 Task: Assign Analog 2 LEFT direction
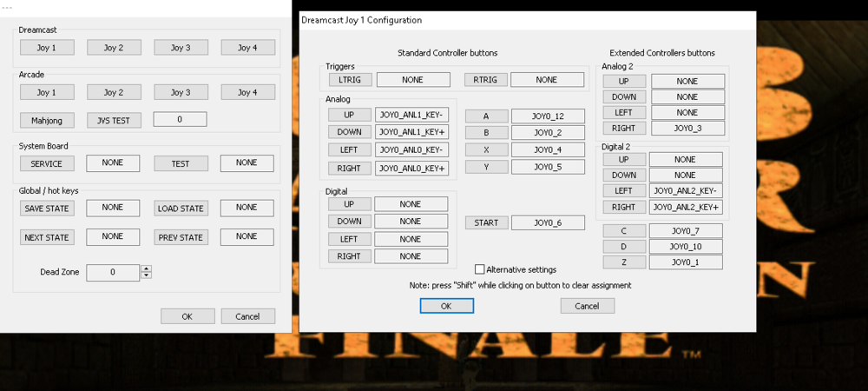click(624, 112)
